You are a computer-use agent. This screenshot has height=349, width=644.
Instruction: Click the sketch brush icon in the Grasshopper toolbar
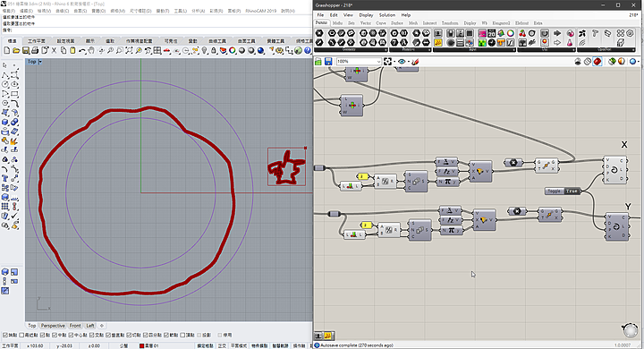(x=415, y=62)
